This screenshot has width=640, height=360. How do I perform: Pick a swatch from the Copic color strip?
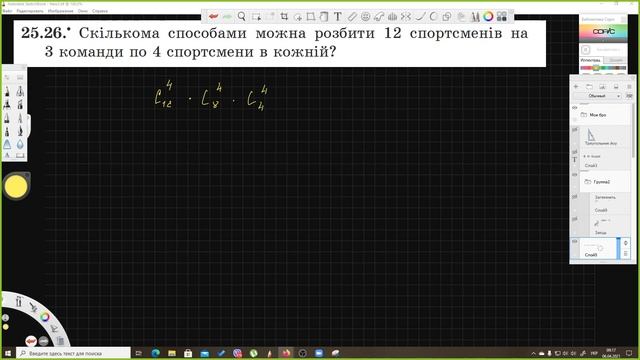click(603, 68)
